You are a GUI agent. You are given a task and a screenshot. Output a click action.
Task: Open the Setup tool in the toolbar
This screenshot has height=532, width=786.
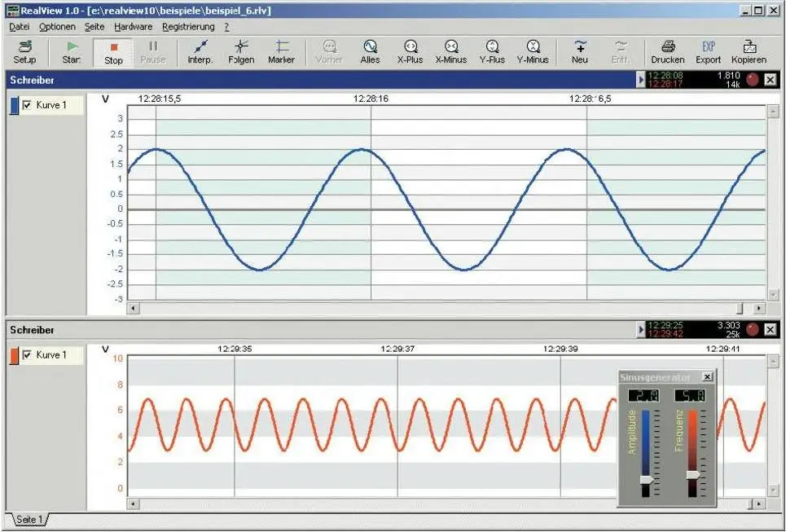click(24, 52)
